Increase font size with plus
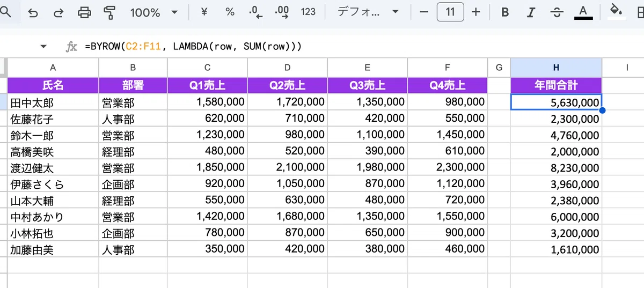644x288 pixels. 475,12
